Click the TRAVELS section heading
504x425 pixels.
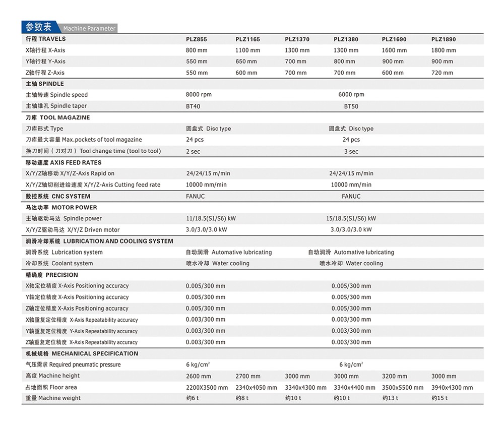(46, 39)
